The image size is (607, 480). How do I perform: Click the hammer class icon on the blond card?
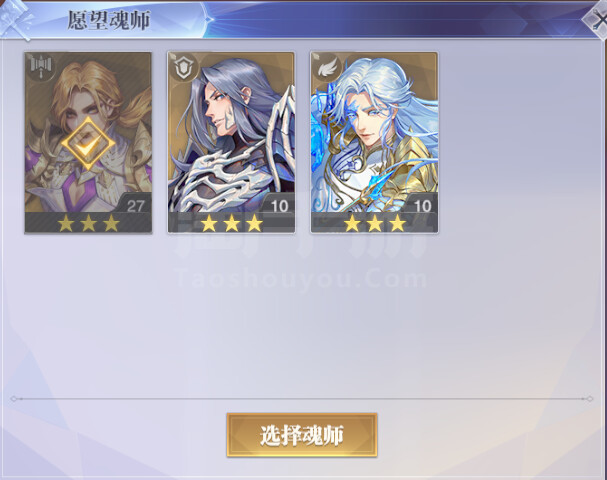40,67
